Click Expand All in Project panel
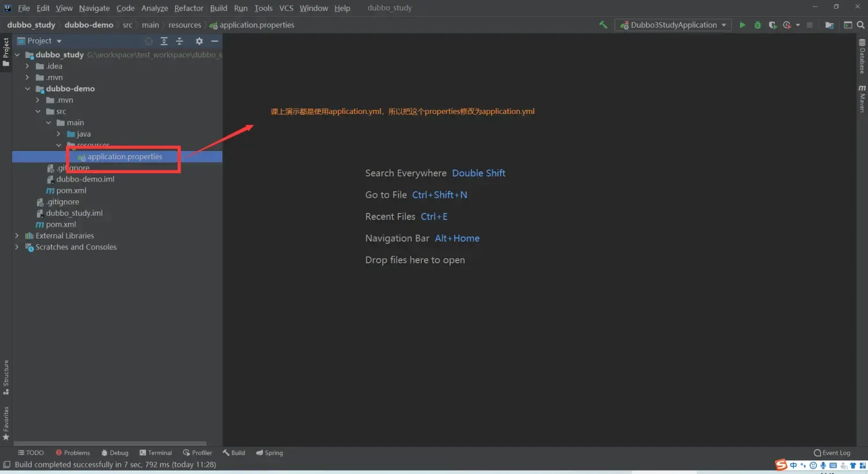Viewport: 868px width, 474px height. tap(164, 41)
